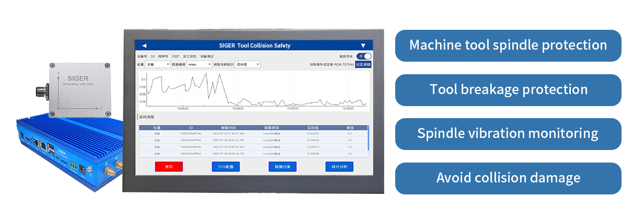Click the 设备调试 label
Viewport: 644px width, 219px height.
(x=207, y=56)
